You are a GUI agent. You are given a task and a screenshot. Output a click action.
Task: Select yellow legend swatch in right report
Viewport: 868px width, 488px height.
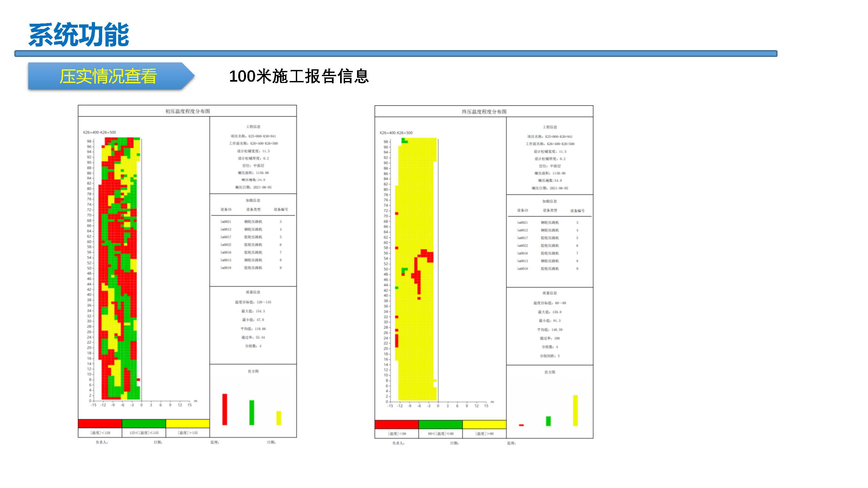[484, 424]
